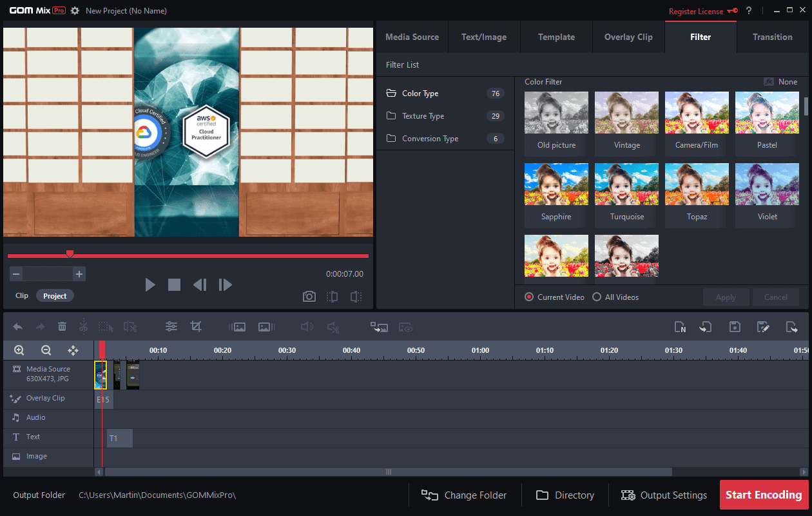Viewport: 812px width, 516px height.
Task: Select the T1 text clip on timeline
Action: 120,439
